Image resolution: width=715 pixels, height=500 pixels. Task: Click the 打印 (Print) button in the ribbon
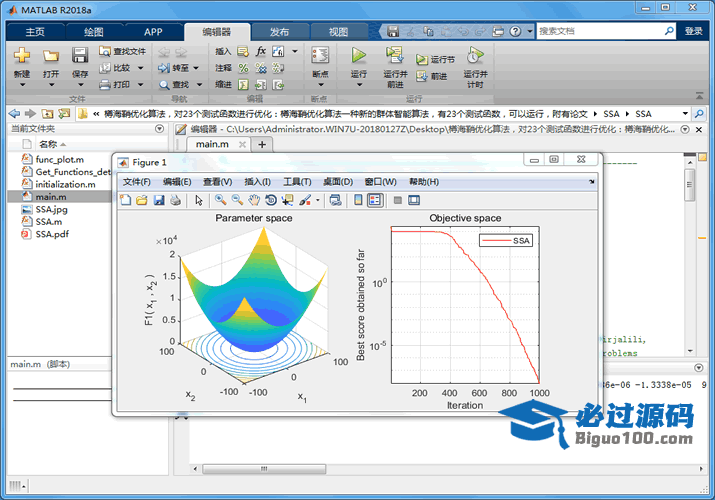(x=116, y=84)
